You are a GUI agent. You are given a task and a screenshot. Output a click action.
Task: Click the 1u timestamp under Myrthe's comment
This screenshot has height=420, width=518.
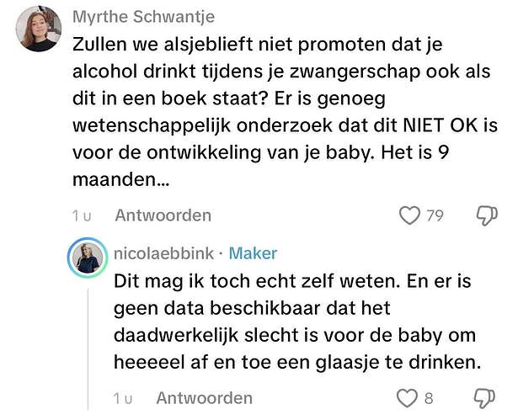point(82,216)
